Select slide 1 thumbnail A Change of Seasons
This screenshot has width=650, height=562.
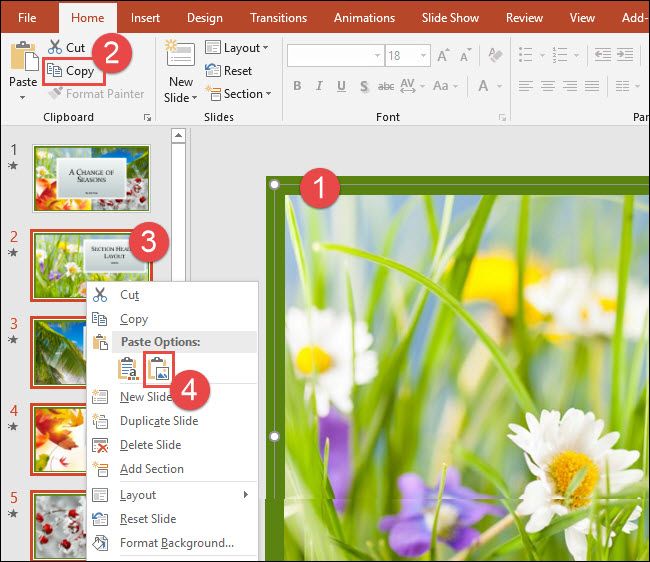[92, 178]
